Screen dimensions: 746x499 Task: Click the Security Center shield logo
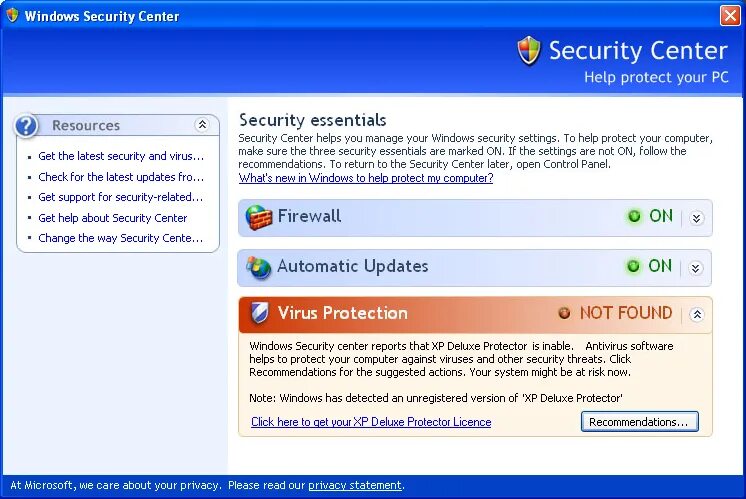click(529, 50)
